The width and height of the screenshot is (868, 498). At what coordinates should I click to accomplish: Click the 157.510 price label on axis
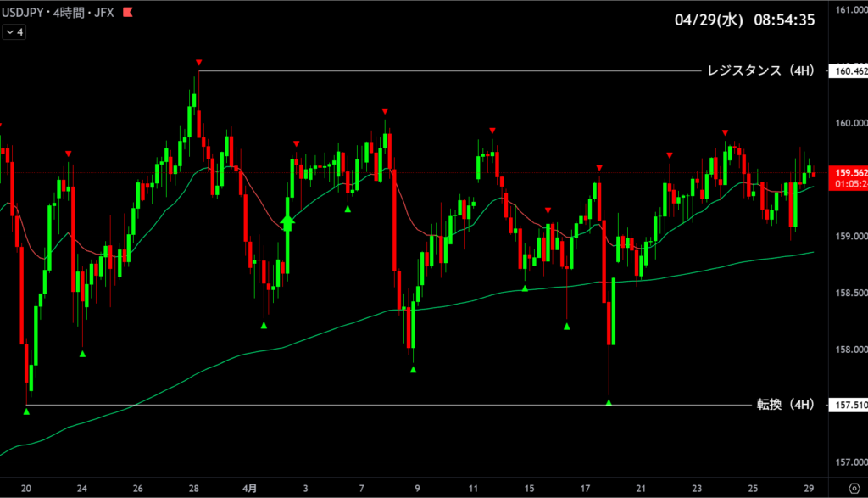pos(850,406)
